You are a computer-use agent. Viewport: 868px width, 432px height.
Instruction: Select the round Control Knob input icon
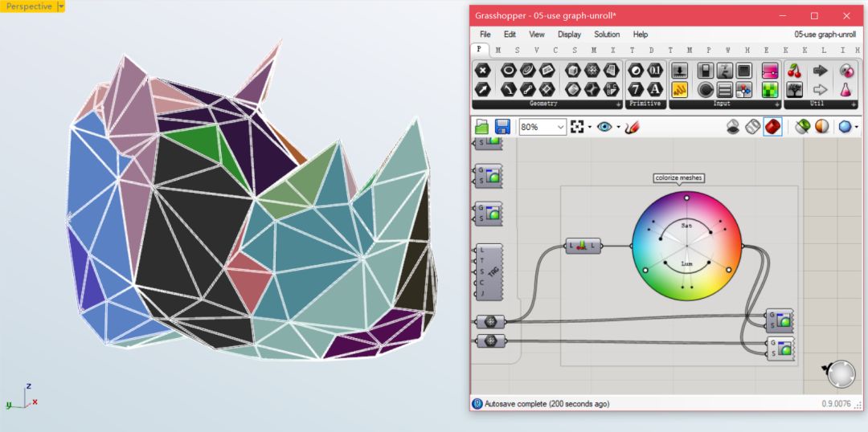[x=706, y=89]
